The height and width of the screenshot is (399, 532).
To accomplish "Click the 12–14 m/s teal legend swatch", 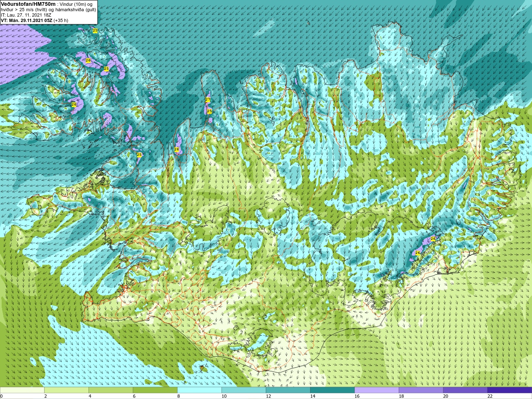I will pyautogui.click(x=288, y=390).
